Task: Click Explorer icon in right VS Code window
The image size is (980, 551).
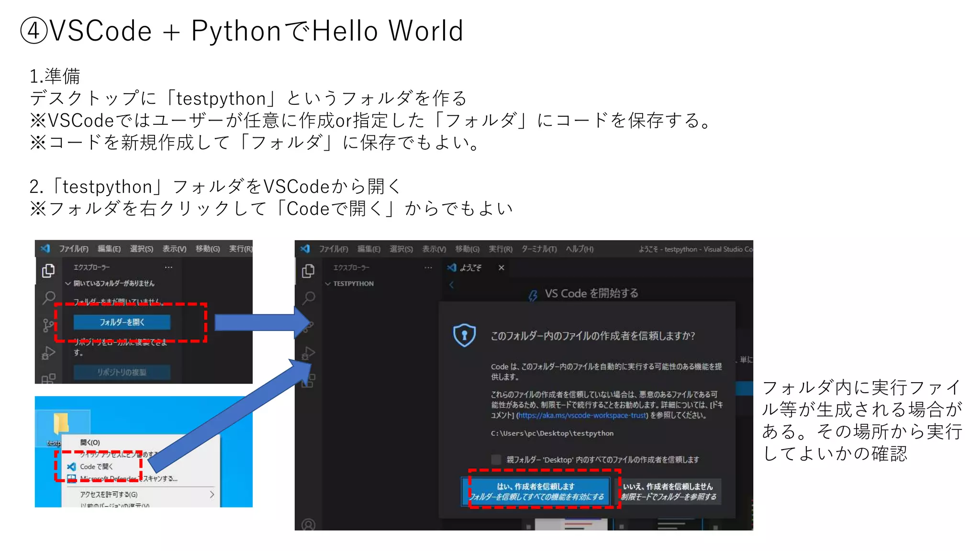Action: (308, 271)
